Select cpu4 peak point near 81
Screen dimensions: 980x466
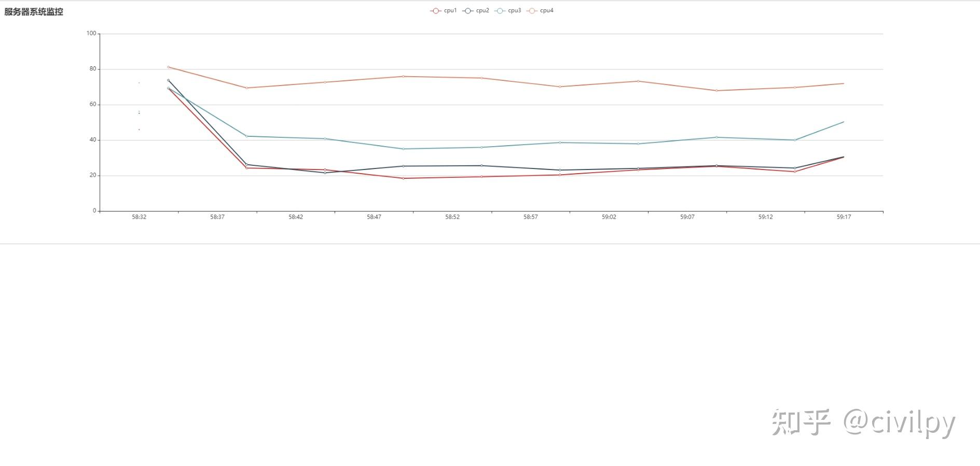tap(168, 67)
